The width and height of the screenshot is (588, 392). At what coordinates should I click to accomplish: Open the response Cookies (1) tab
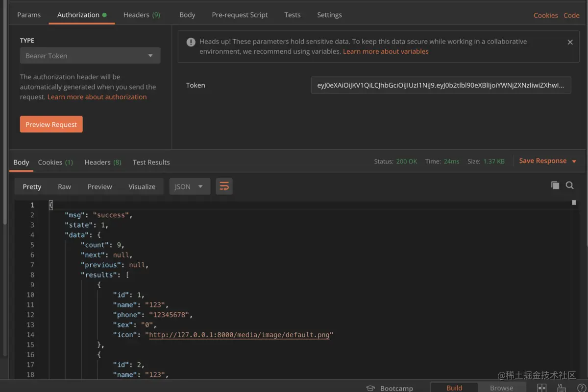click(55, 162)
